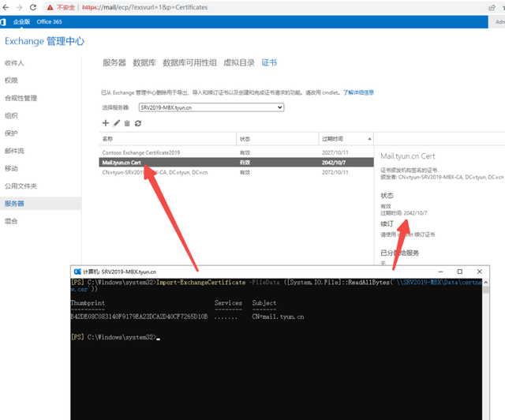The height and width of the screenshot is (420, 505).
Task: Minimize the PowerShell window
Action: point(440,272)
